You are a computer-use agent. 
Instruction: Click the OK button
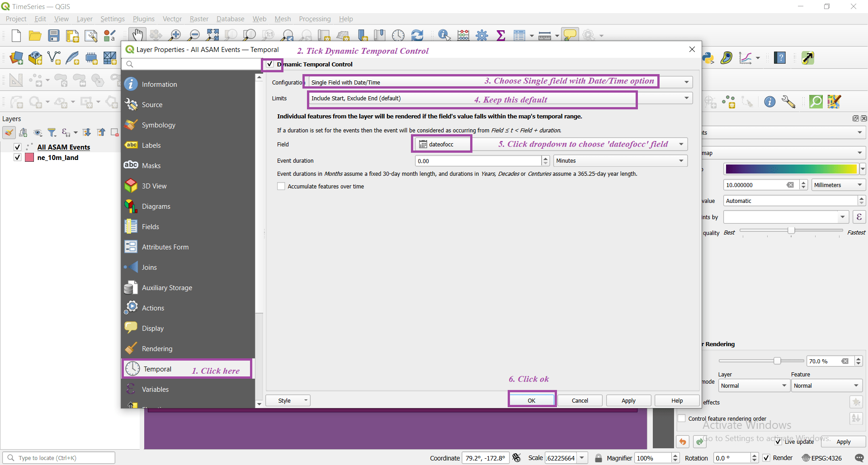531,400
